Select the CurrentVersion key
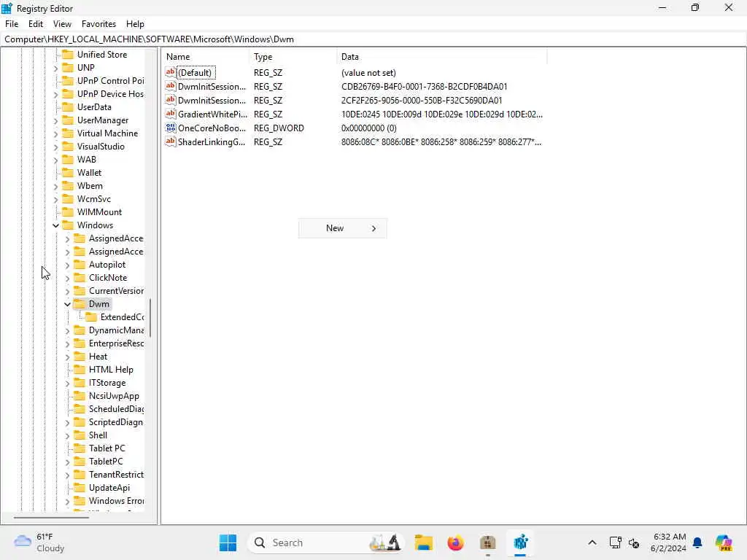The width and height of the screenshot is (747, 560). coord(116,290)
